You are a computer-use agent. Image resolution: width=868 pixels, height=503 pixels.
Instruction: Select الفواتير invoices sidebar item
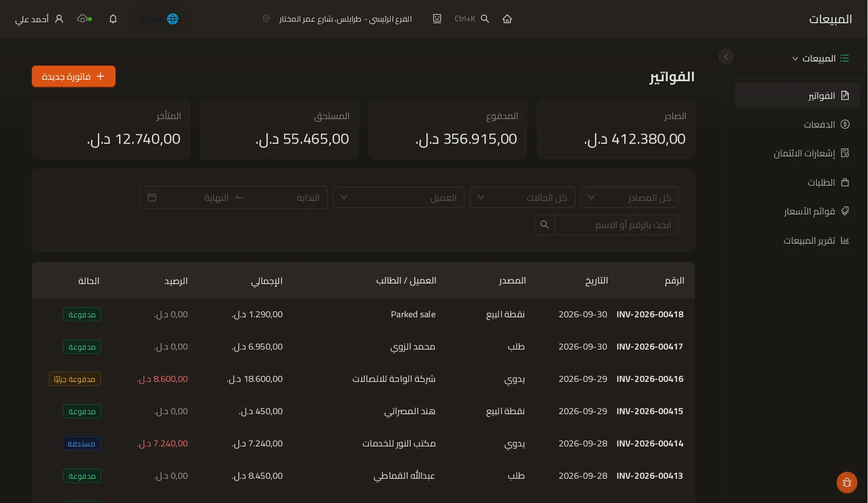pos(797,95)
